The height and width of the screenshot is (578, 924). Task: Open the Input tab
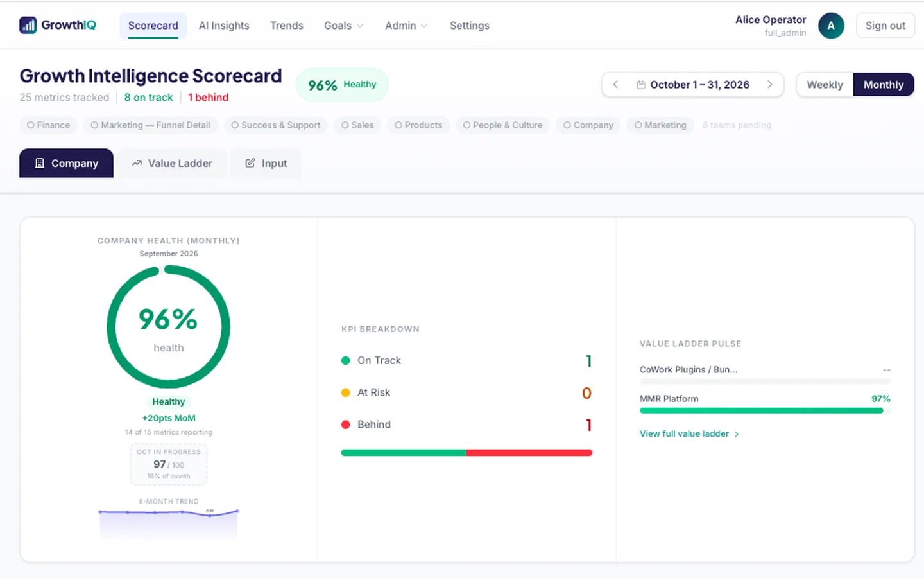(x=266, y=163)
